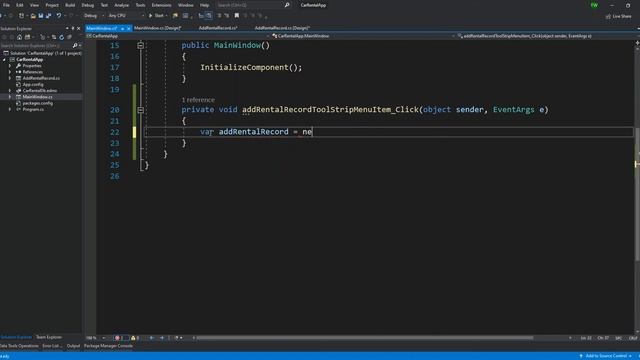This screenshot has width=640, height=360.
Task: Open the Tools menu
Action: coord(140,5)
